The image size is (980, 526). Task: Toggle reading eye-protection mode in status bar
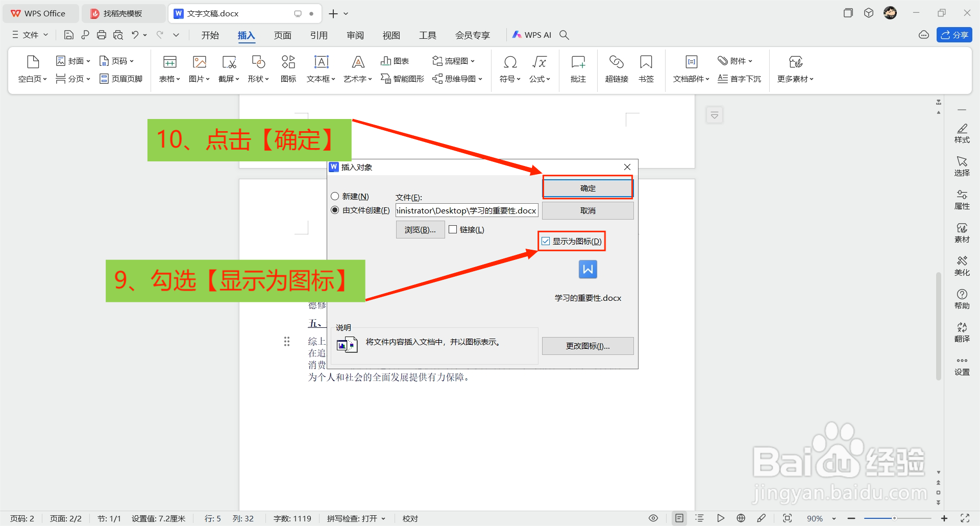(653, 518)
